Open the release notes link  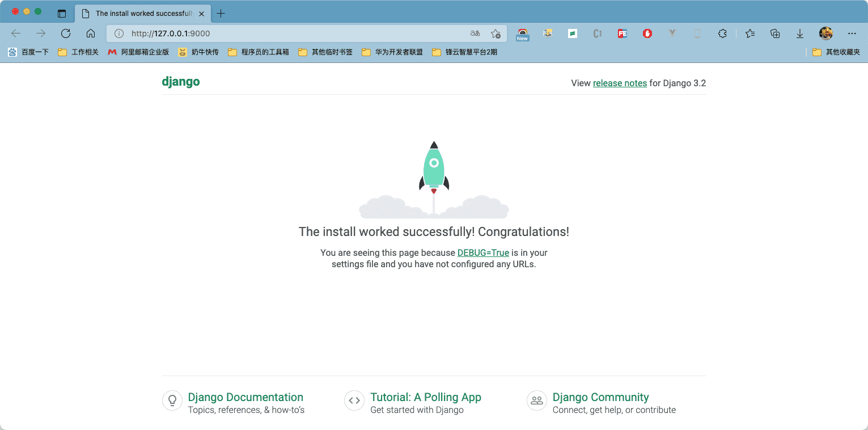pos(620,83)
